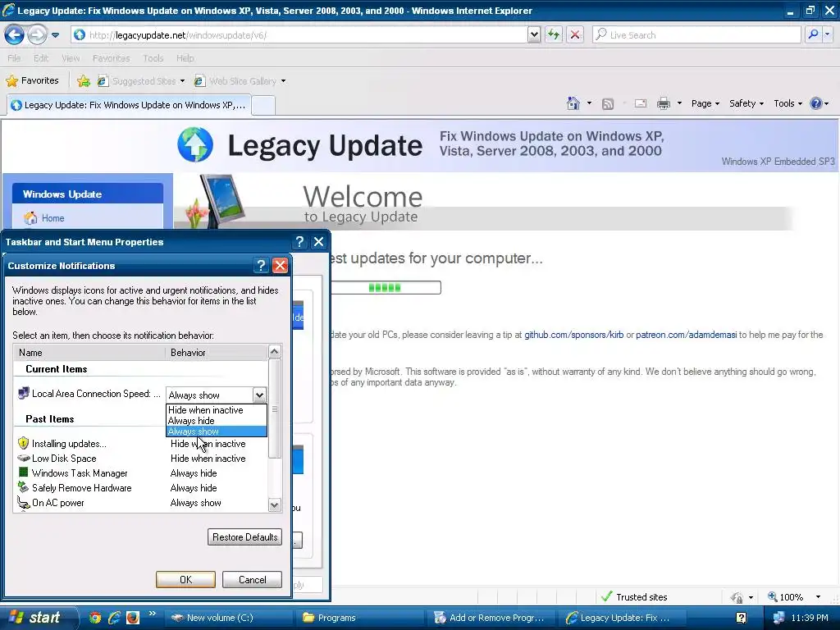The width and height of the screenshot is (840, 630).
Task: Click the Name column header
Action: click(89, 353)
